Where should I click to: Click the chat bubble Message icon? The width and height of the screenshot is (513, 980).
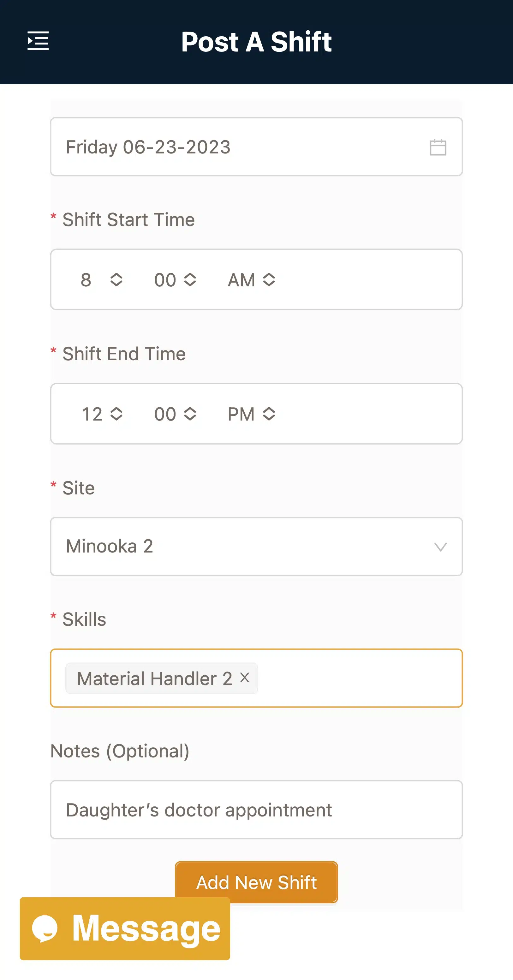45,928
